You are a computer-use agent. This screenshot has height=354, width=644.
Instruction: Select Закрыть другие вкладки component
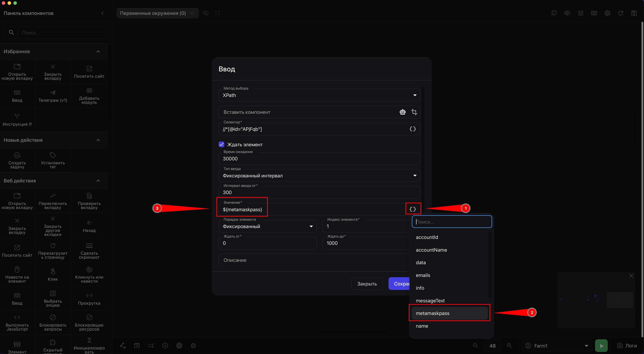tap(53, 226)
